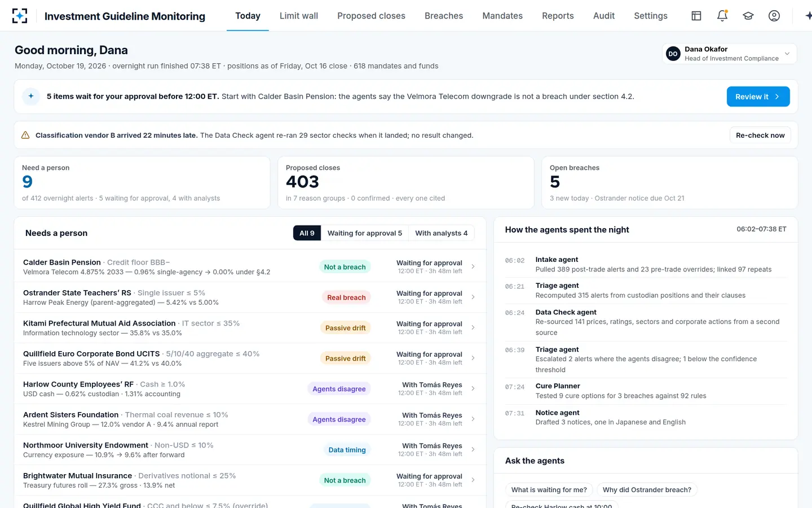Click the 06:02 Intake agent log entry

646,265
